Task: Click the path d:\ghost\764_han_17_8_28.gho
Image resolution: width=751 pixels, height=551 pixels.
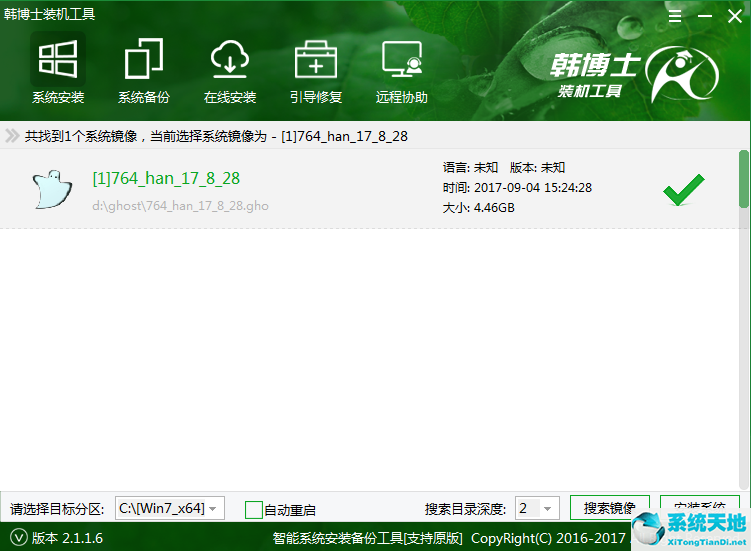Action: pos(180,206)
